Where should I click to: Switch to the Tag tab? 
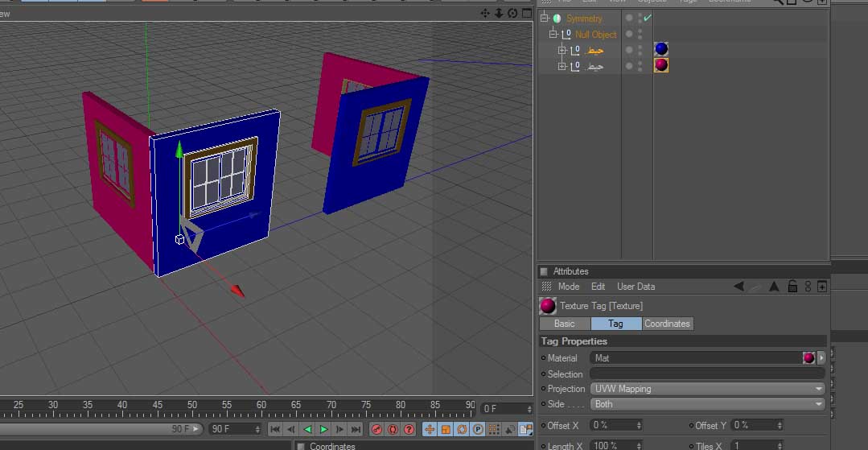click(x=616, y=324)
